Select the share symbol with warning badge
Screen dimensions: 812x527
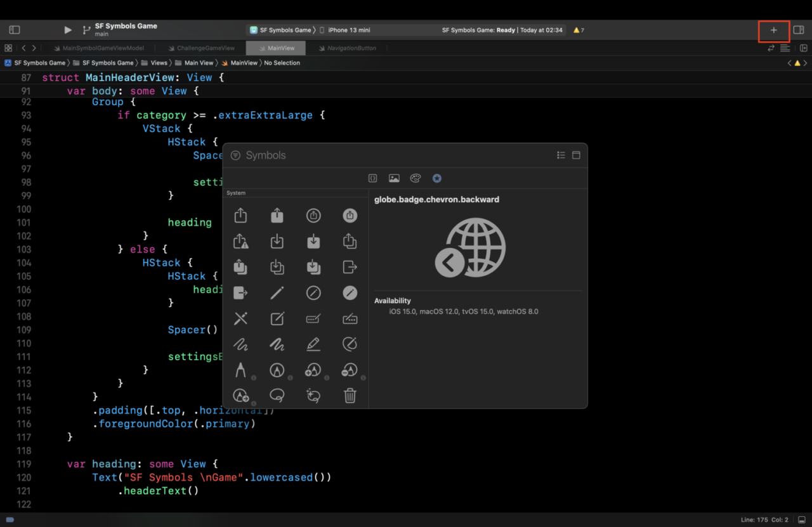(240, 242)
